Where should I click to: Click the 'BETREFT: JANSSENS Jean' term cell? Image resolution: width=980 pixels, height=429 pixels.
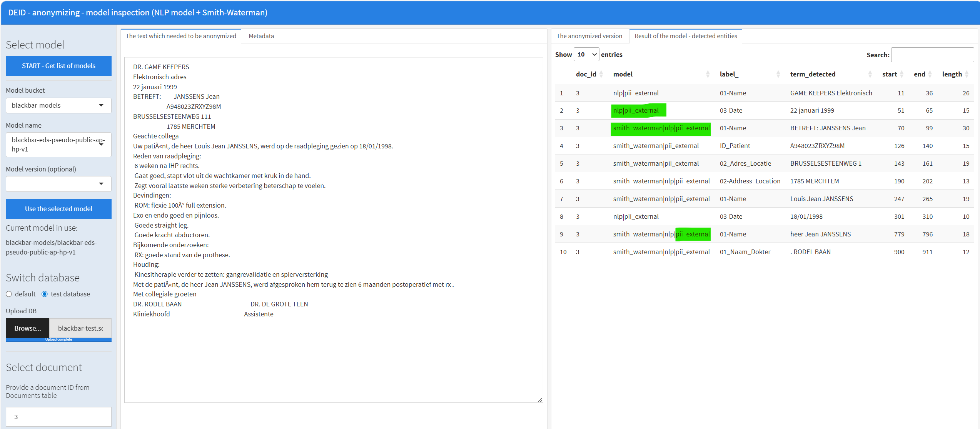(828, 128)
